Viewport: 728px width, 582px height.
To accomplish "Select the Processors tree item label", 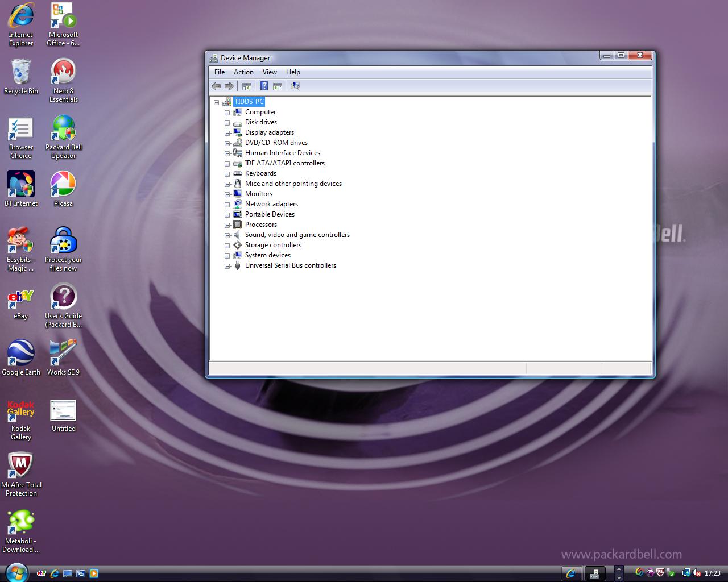I will 261,225.
